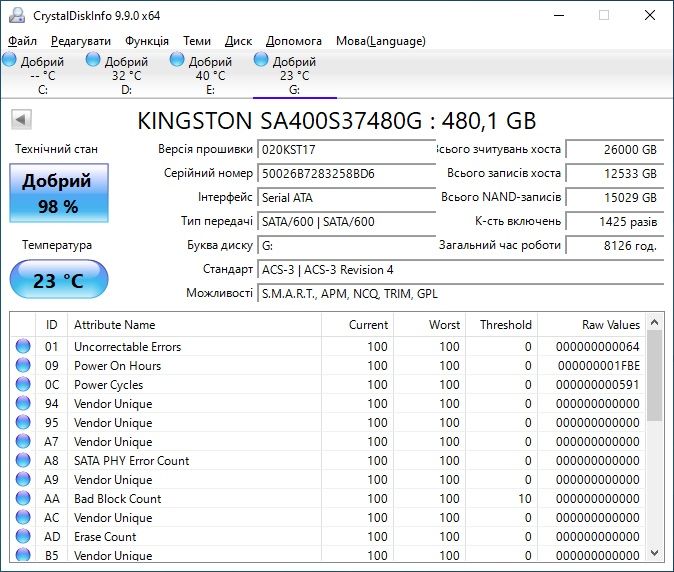Click status orb for Uncorrectable Errors row
This screenshot has height=572, width=674.
[23, 346]
